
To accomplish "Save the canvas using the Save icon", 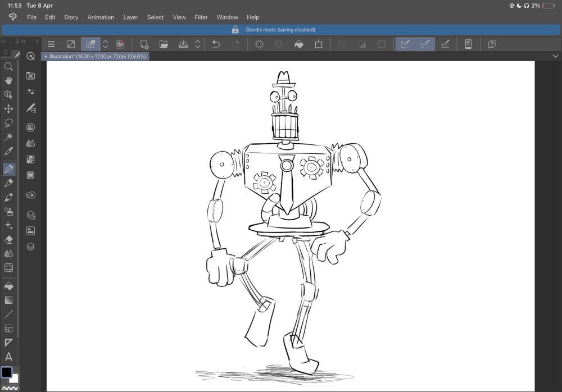I will 183,44.
